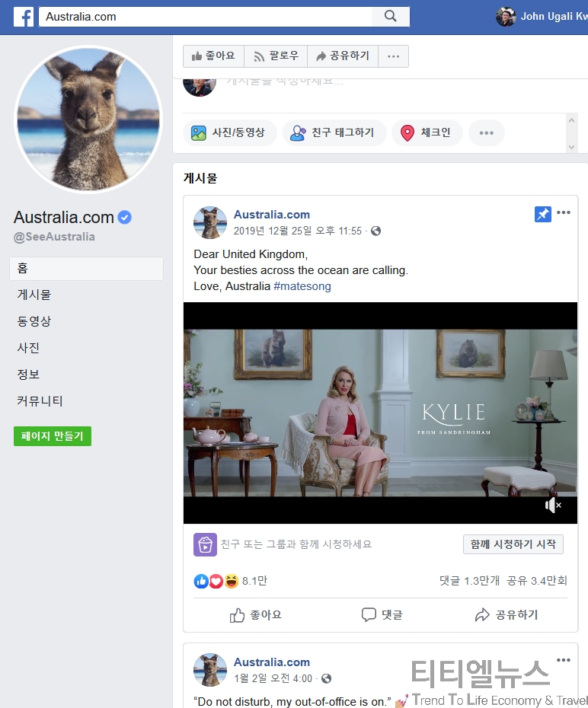
Task: Open the 8.1만 reactions count
Action: [x=254, y=581]
